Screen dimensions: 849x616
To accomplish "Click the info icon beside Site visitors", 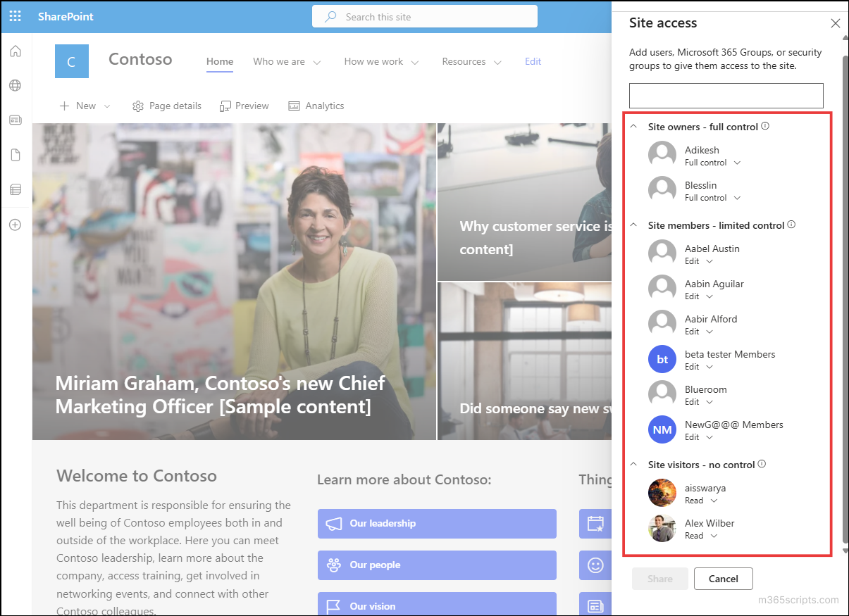I will point(762,463).
